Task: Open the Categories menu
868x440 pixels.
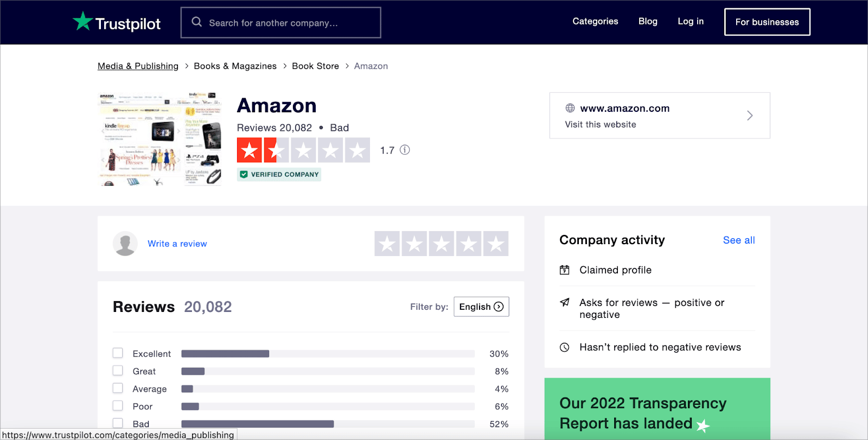Action: tap(595, 21)
